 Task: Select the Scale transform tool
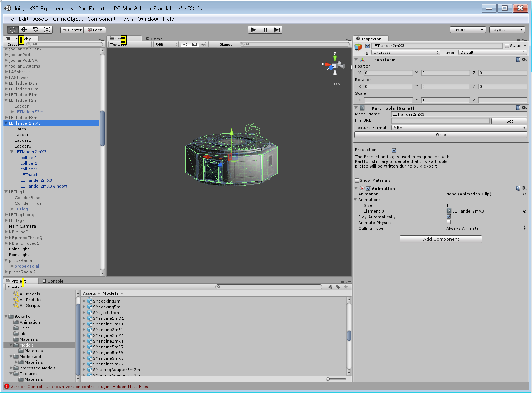[47, 30]
